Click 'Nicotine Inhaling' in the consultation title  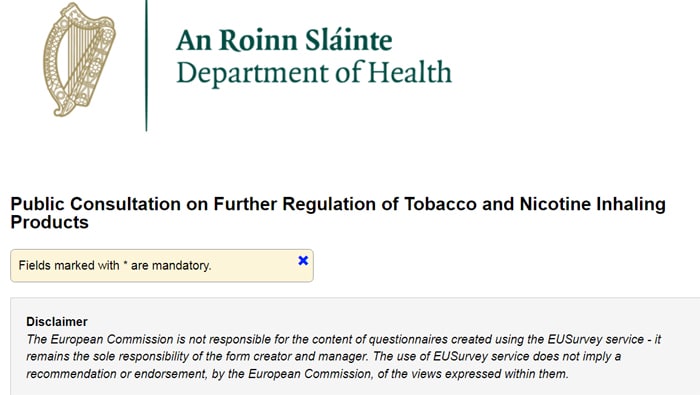pyautogui.click(x=592, y=204)
